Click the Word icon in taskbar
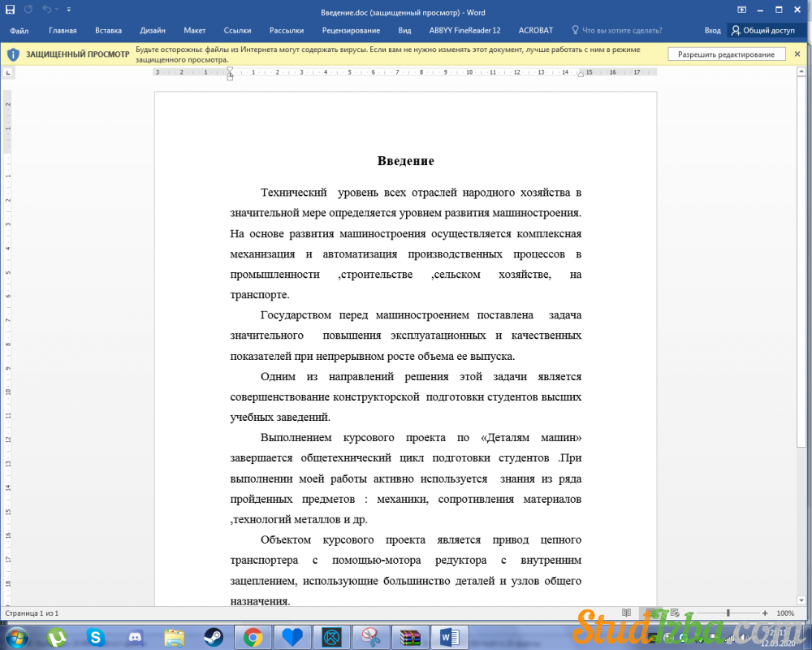Image resolution: width=812 pixels, height=650 pixels. tap(450, 637)
